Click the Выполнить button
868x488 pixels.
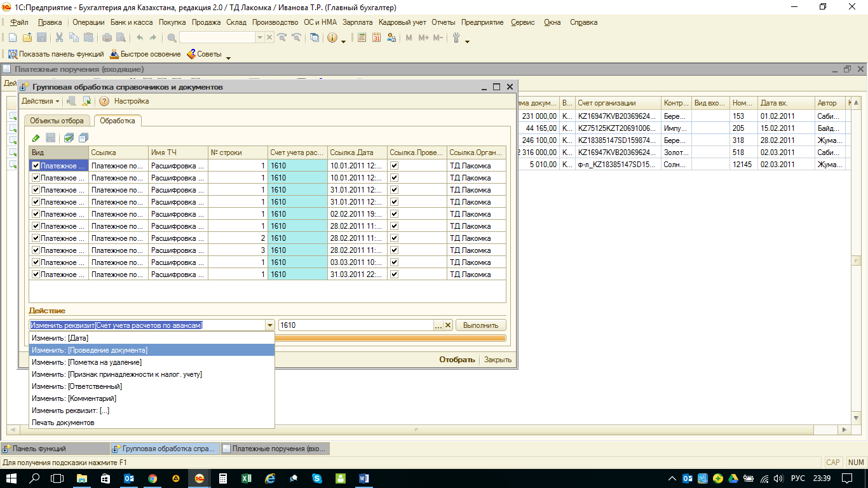click(x=480, y=325)
